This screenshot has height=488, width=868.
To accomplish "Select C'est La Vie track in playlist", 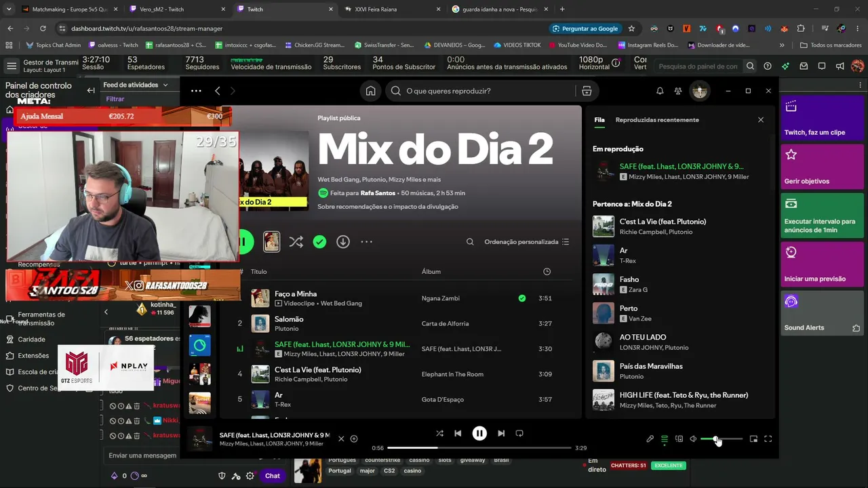I will (x=402, y=374).
